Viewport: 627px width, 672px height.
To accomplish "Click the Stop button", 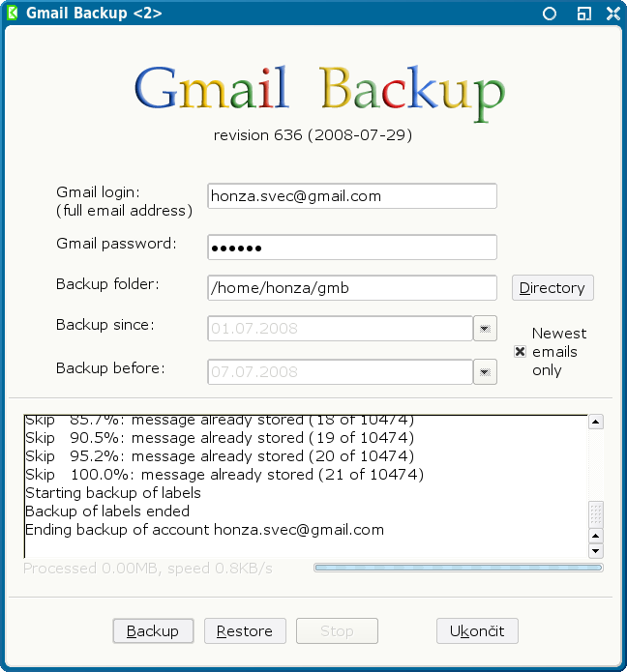I will (337, 630).
